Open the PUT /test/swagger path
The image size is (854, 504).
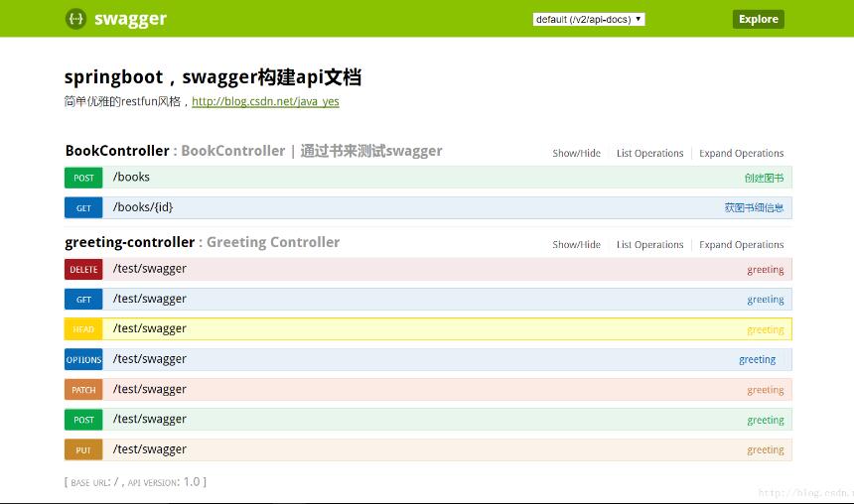click(x=150, y=449)
